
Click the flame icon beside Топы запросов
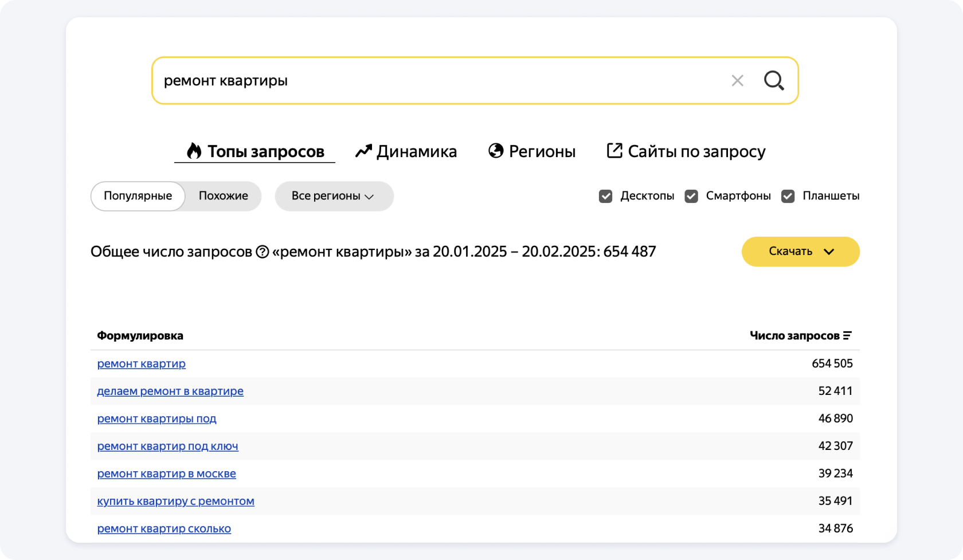[194, 151]
